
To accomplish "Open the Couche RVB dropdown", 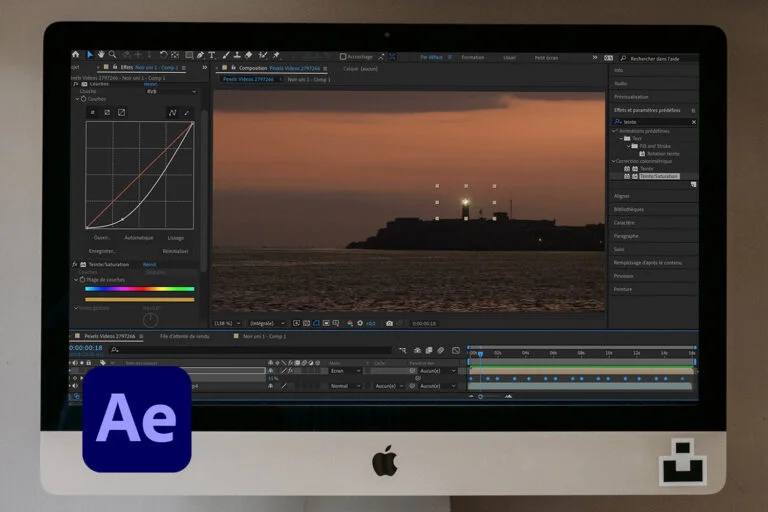I will click(x=171, y=92).
